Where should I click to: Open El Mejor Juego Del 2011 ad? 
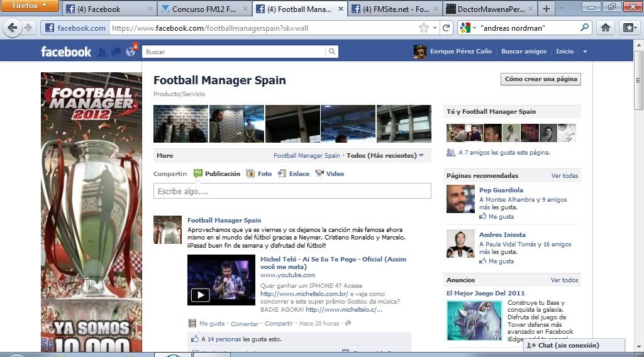(486, 293)
